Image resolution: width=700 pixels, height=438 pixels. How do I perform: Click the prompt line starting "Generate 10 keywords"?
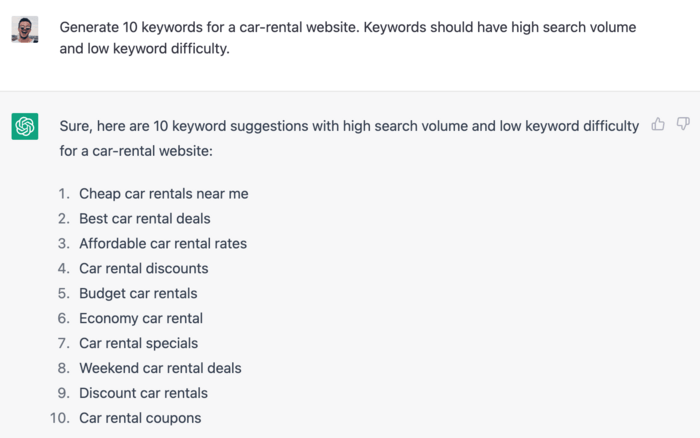[347, 27]
